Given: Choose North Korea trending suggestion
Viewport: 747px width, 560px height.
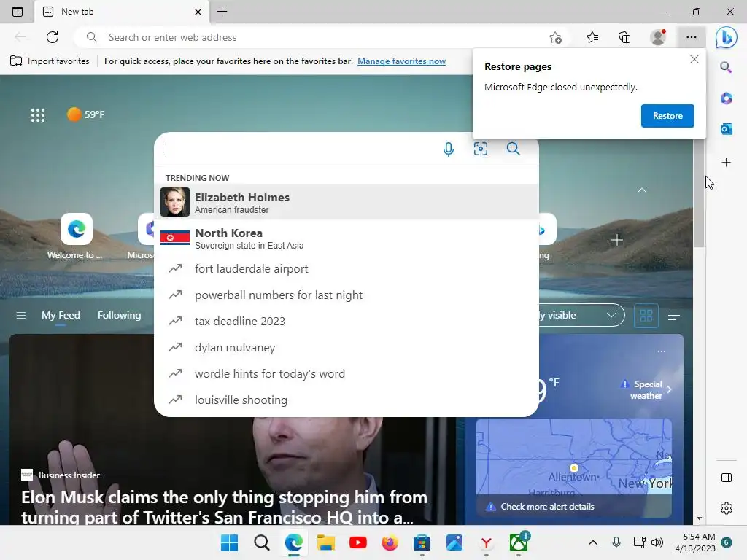Looking at the screenshot, I should [x=347, y=238].
